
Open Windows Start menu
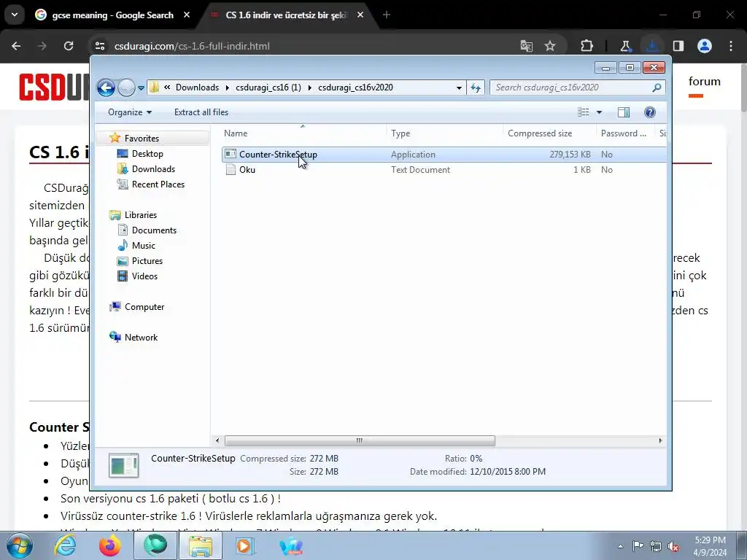(18, 545)
